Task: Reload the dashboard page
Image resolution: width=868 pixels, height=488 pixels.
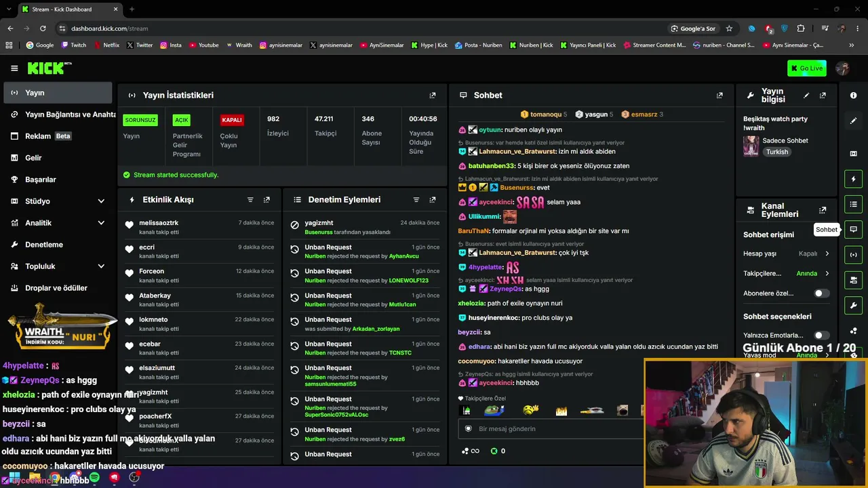Action: click(43, 28)
